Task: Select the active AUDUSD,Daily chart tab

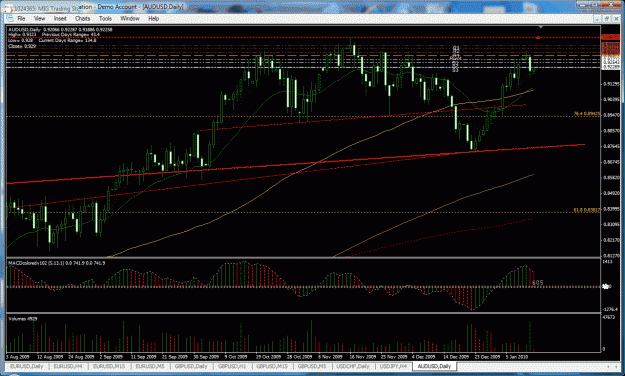Action: click(434, 366)
